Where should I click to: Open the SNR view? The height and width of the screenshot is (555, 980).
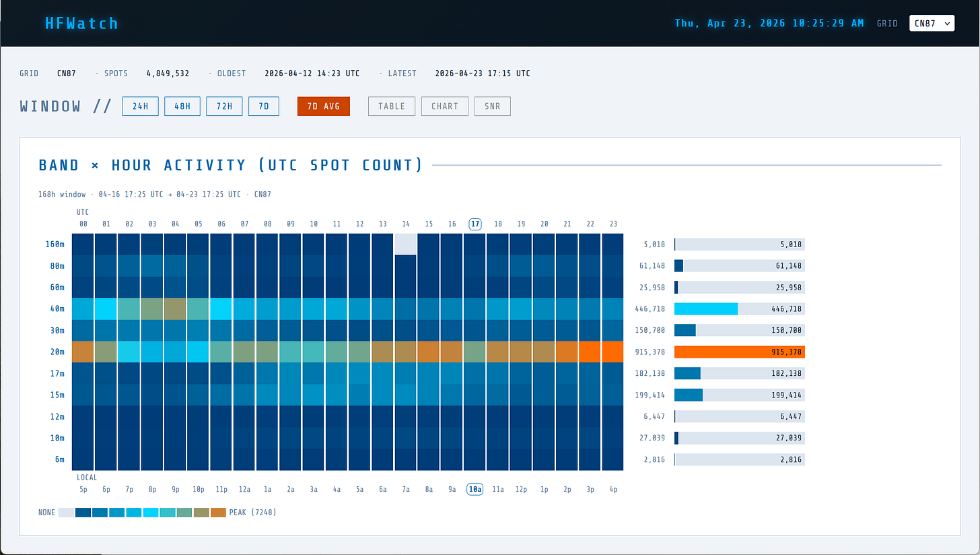[492, 106]
